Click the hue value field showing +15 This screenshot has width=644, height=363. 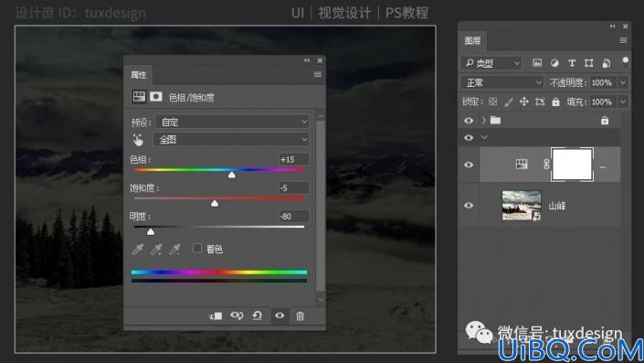[293, 159]
